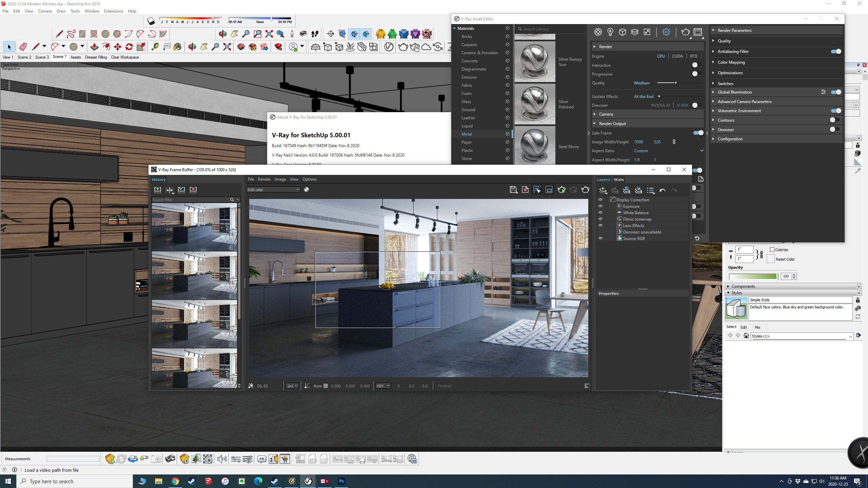Open Render menu in Frame Buffer
Viewport: 868px width, 488px height.
(264, 179)
